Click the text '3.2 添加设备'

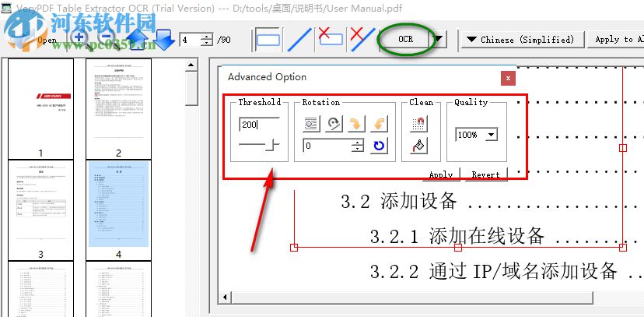pos(399,202)
